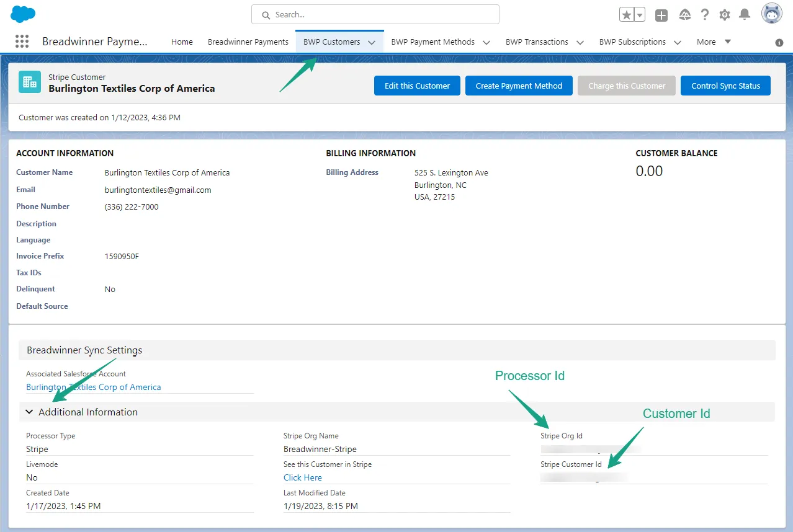Select the customer balance 0.00

point(649,171)
